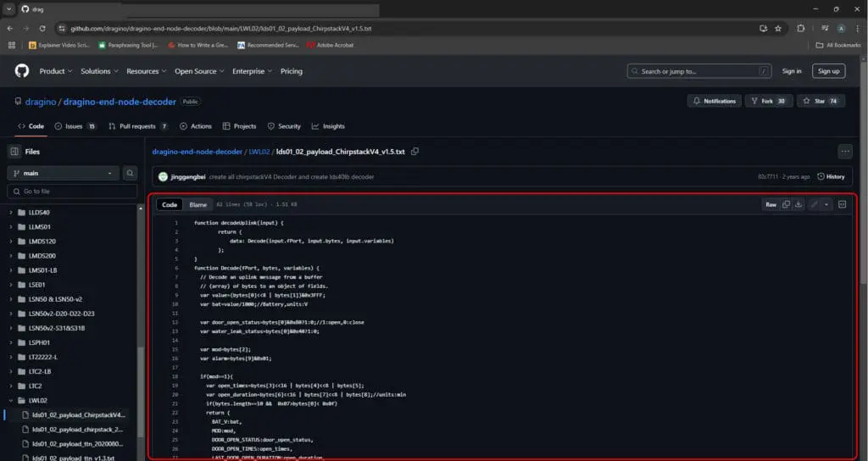The image size is (868, 461).
Task: Open the symbols panel icon
Action: [842, 204]
